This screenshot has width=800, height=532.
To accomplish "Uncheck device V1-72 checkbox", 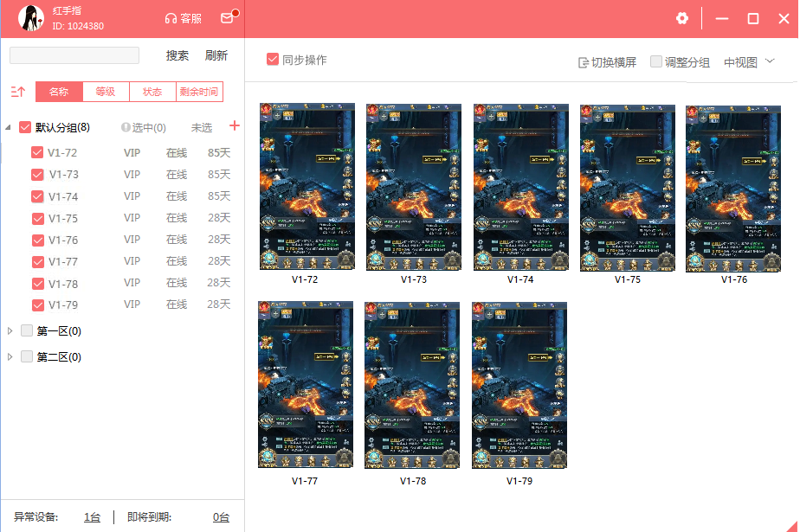I will click(36, 152).
